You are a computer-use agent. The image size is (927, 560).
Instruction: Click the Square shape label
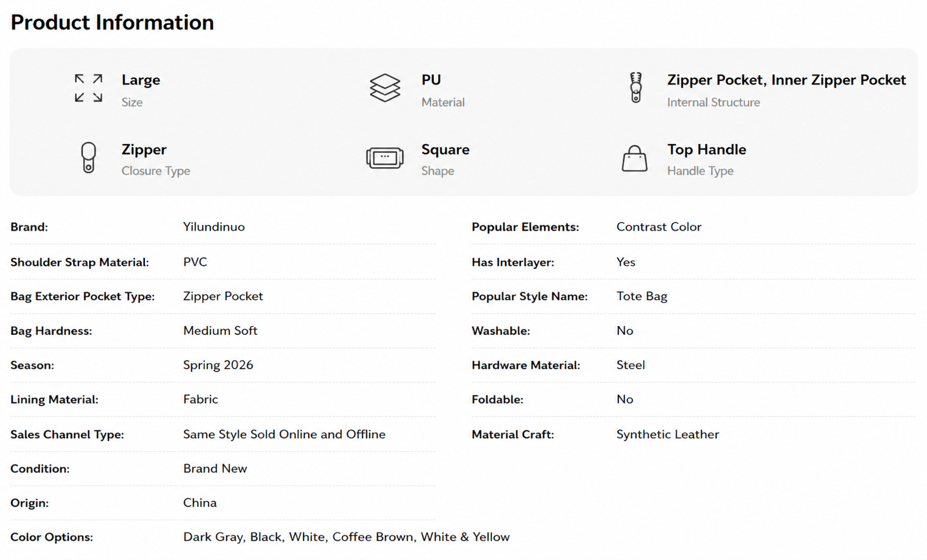pyautogui.click(x=445, y=150)
